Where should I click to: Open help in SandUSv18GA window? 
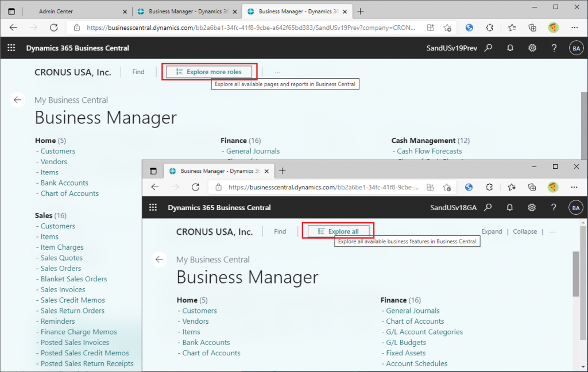(554, 207)
